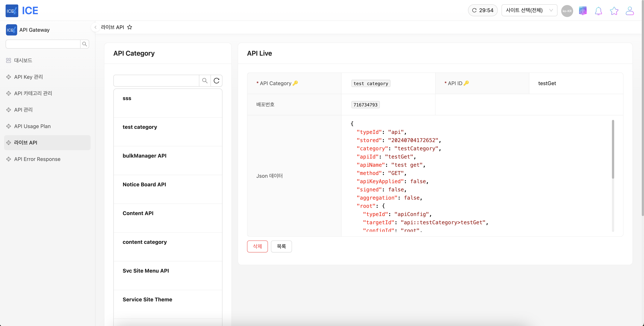Viewport: 644px width, 326px height.
Task: Open notifications bell
Action: (598, 11)
